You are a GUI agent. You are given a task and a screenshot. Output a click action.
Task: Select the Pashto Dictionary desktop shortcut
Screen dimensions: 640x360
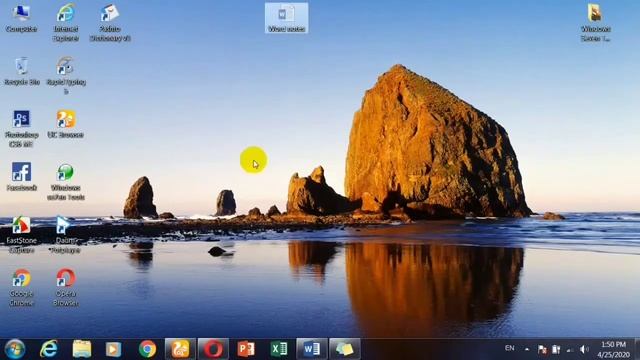tap(110, 23)
